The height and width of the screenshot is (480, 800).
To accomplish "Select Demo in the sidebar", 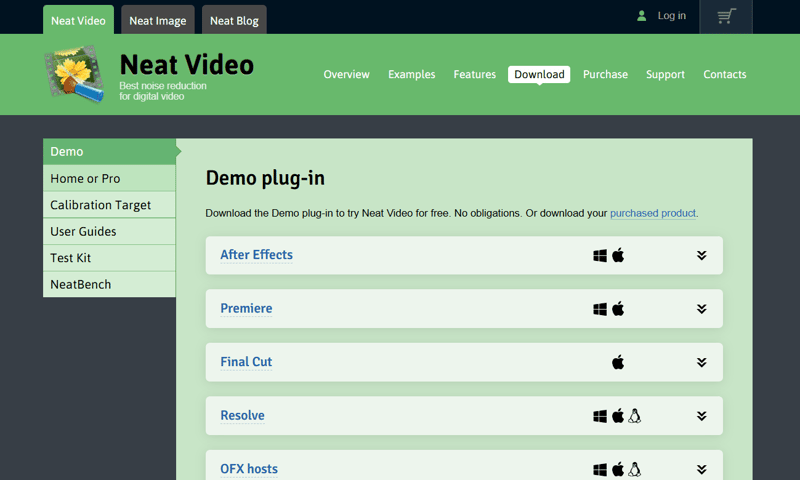I will point(109,151).
